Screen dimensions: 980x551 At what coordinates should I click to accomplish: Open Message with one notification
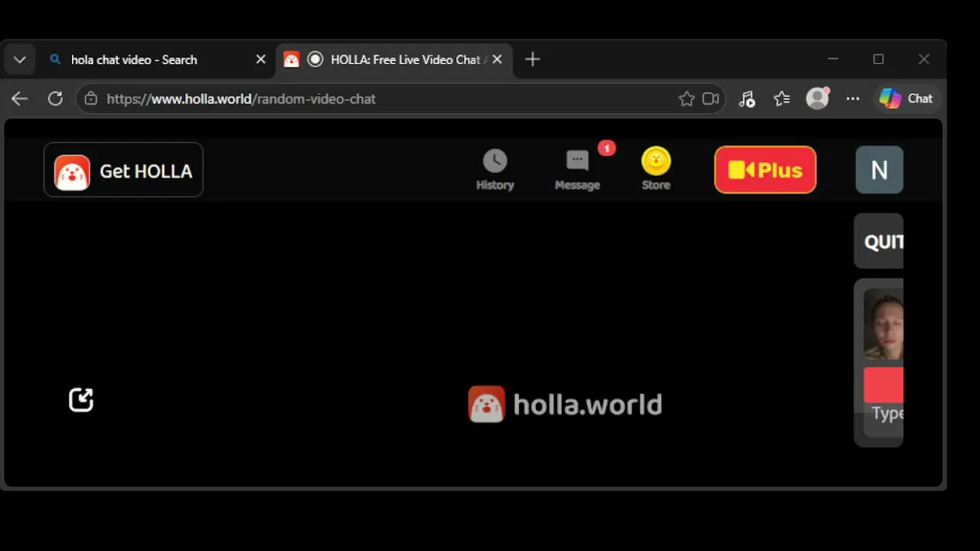point(578,168)
